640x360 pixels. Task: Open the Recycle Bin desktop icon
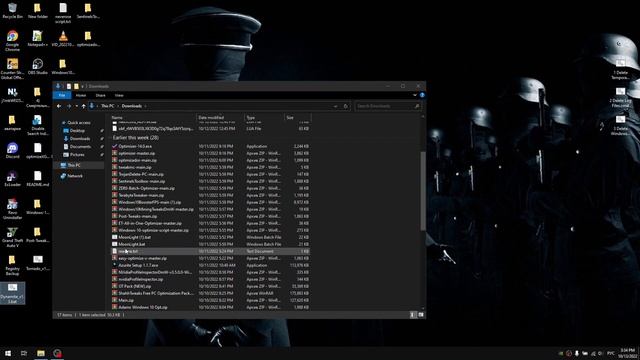[x=12, y=11]
